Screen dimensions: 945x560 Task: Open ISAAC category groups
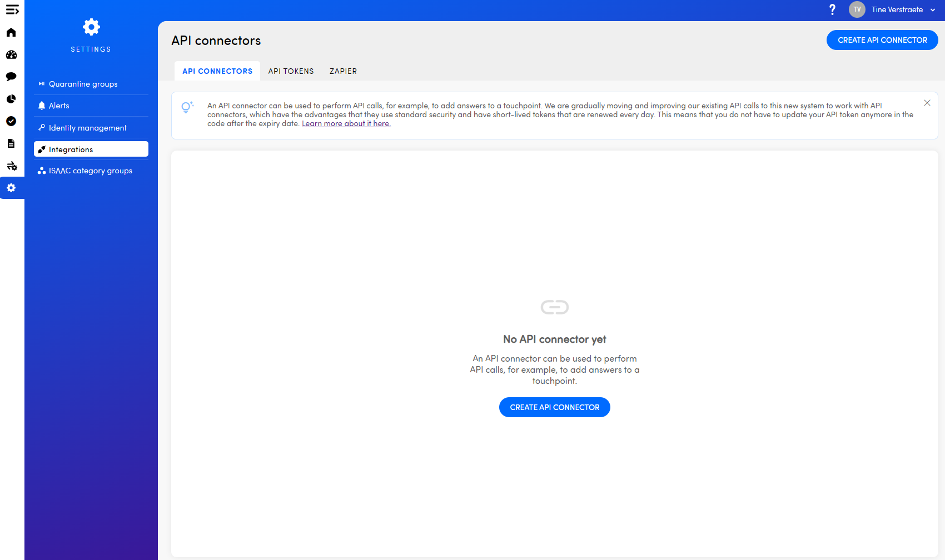(x=90, y=171)
